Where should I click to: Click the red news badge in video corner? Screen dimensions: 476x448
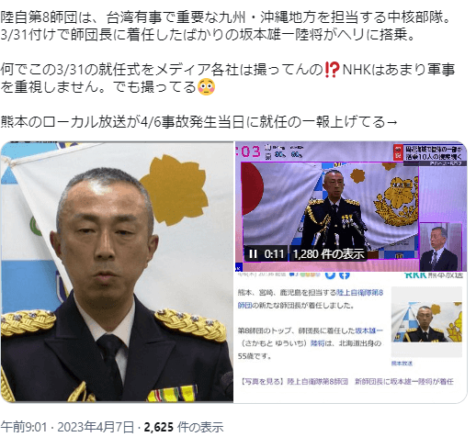pyautogui.click(x=398, y=152)
